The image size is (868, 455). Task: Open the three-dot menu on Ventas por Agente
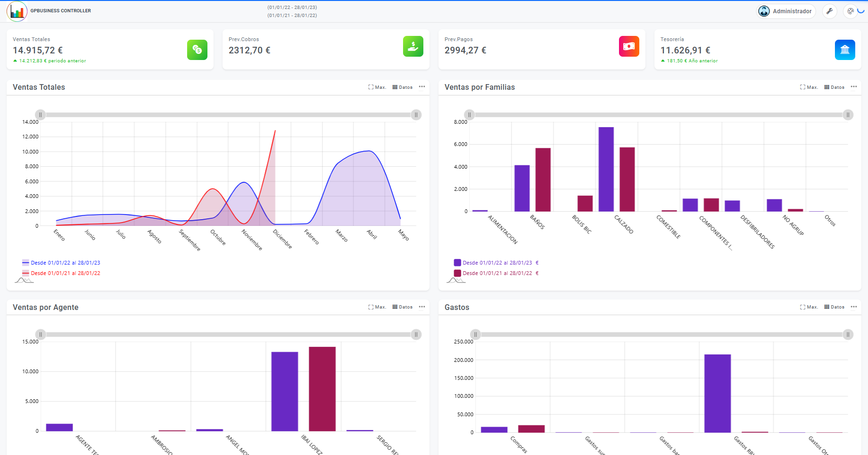[x=422, y=307]
